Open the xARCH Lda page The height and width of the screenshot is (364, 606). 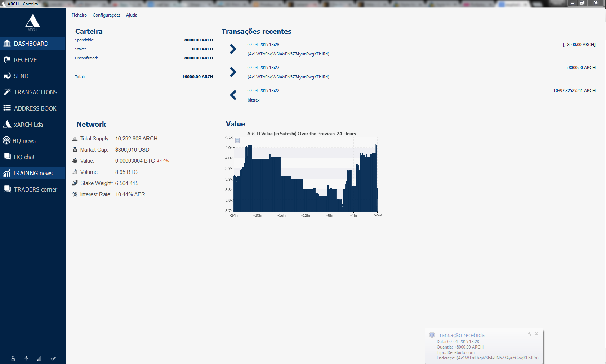coord(32,125)
